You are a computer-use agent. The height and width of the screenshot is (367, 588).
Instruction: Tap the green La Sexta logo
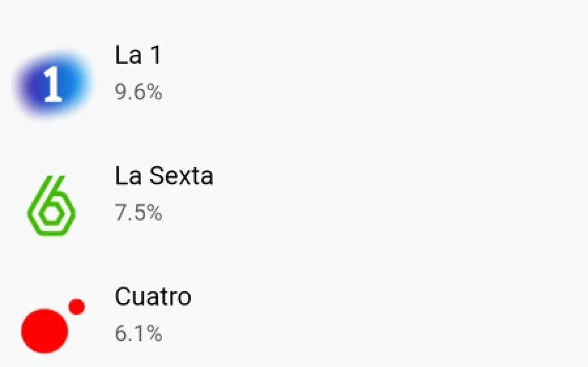[x=51, y=206]
